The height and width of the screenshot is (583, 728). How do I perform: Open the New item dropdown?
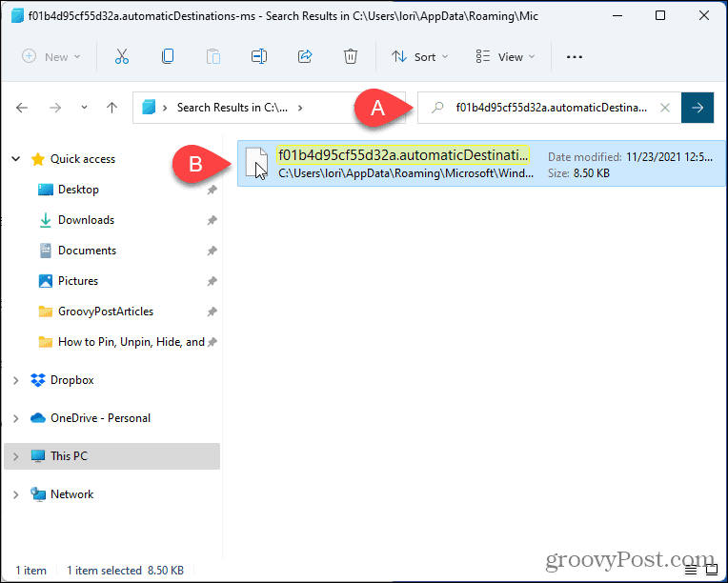point(51,56)
